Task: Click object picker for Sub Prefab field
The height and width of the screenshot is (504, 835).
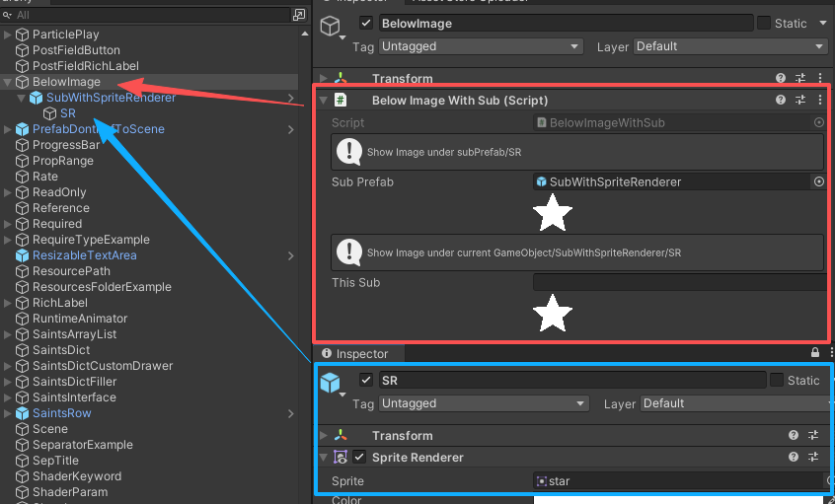Action: (x=819, y=182)
